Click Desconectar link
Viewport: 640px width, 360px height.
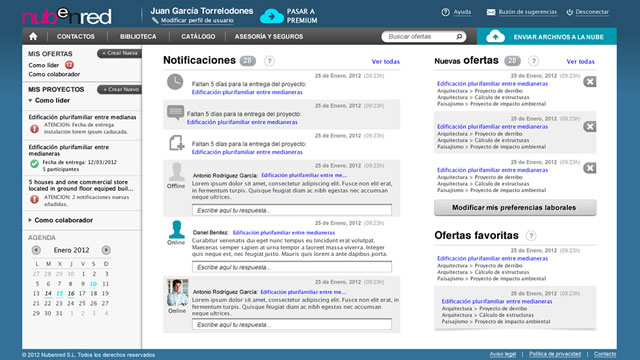click(592, 12)
